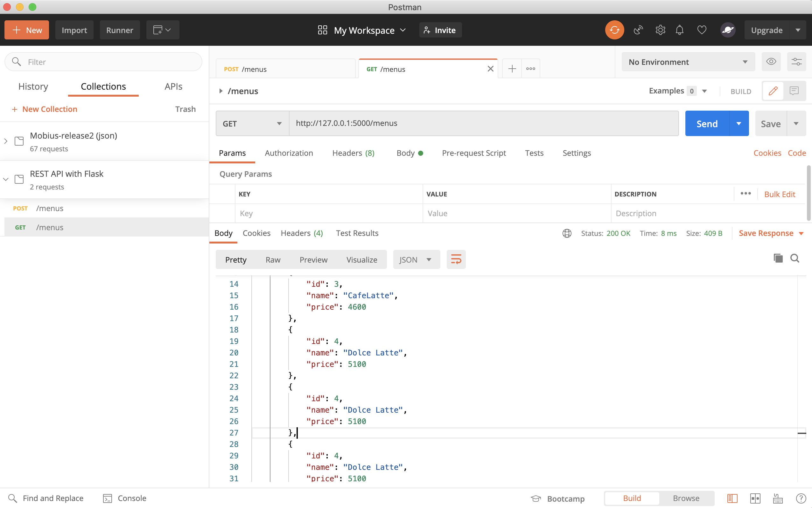The width and height of the screenshot is (812, 508).
Task: Click the blue Send button
Action: (x=707, y=123)
